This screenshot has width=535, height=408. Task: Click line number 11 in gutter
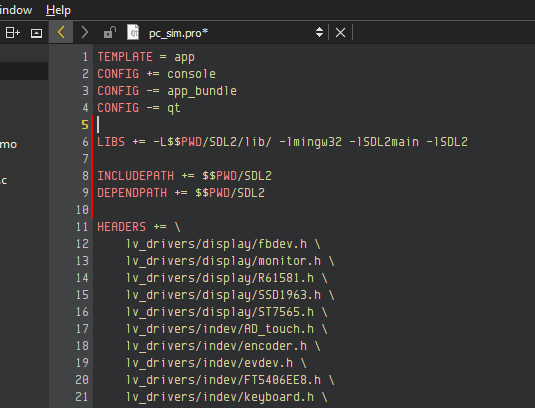coord(82,227)
